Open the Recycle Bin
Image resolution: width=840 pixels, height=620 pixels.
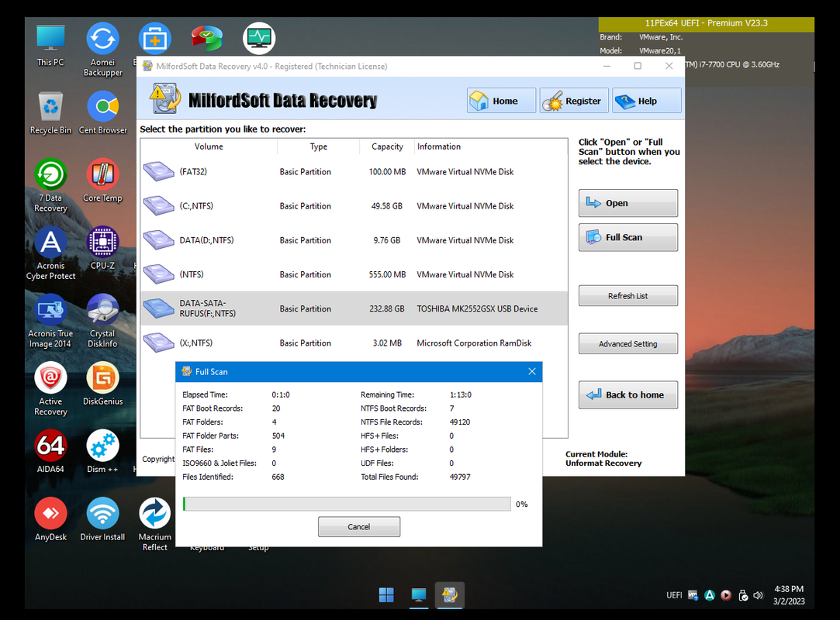(50, 112)
